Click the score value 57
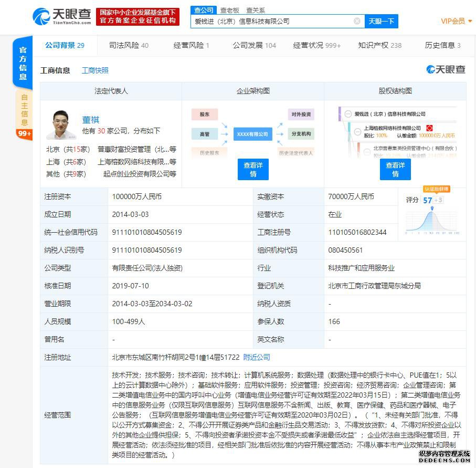The height and width of the screenshot is (468, 476). pos(427,200)
